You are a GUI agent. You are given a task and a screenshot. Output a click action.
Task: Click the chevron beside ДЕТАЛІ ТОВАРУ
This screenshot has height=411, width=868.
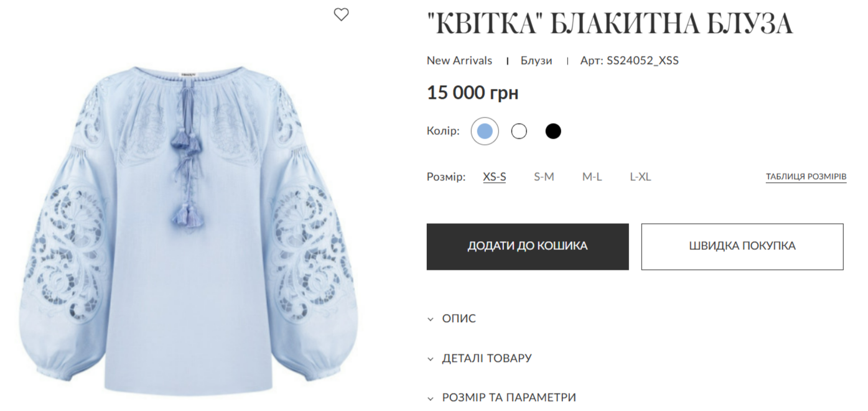click(430, 359)
